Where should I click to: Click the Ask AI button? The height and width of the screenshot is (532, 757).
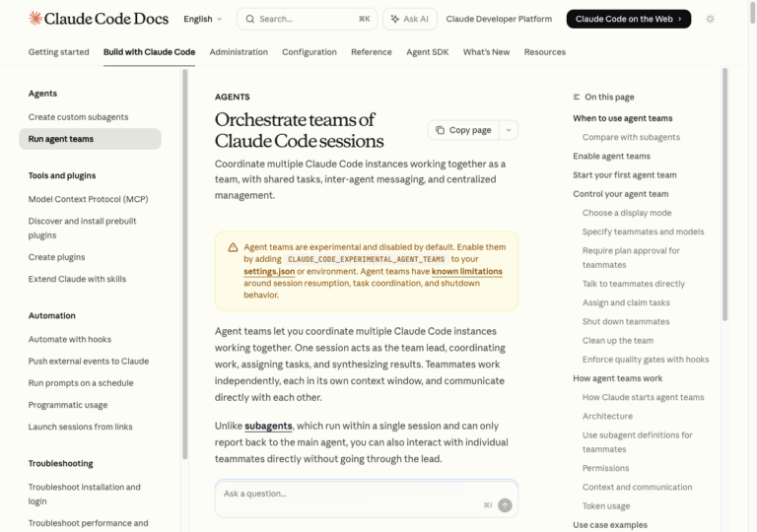(x=410, y=19)
